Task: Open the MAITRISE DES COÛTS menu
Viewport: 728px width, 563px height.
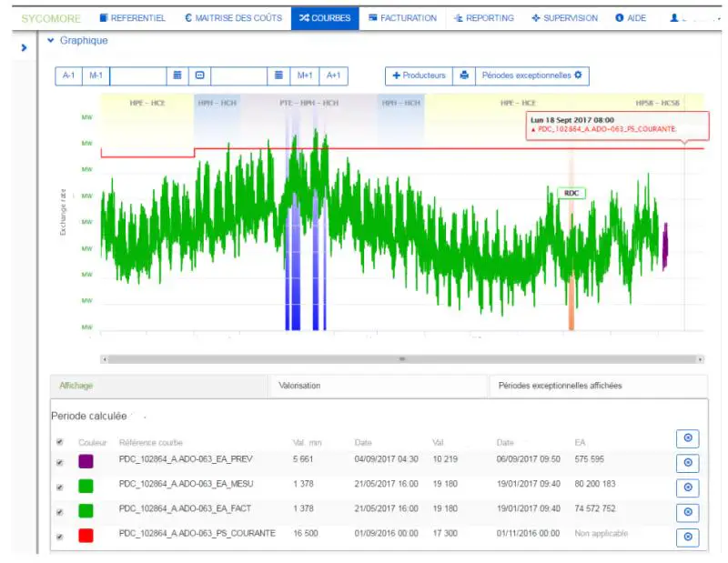Action: click(x=233, y=18)
